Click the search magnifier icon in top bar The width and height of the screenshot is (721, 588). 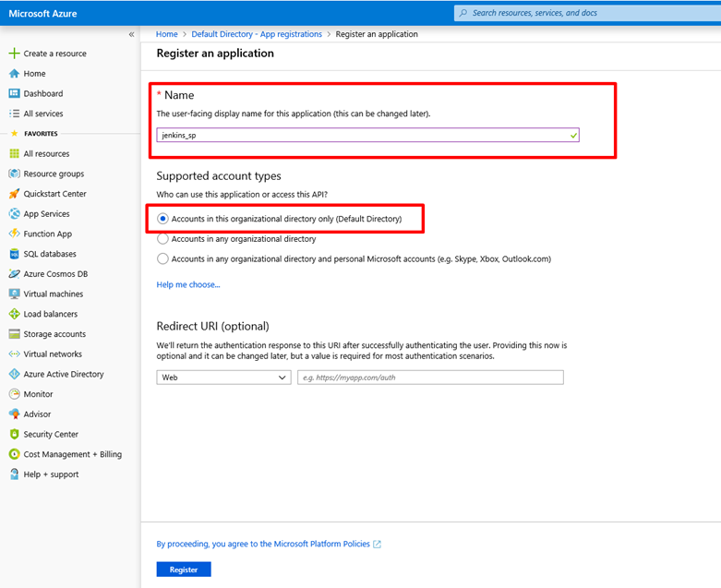point(463,13)
